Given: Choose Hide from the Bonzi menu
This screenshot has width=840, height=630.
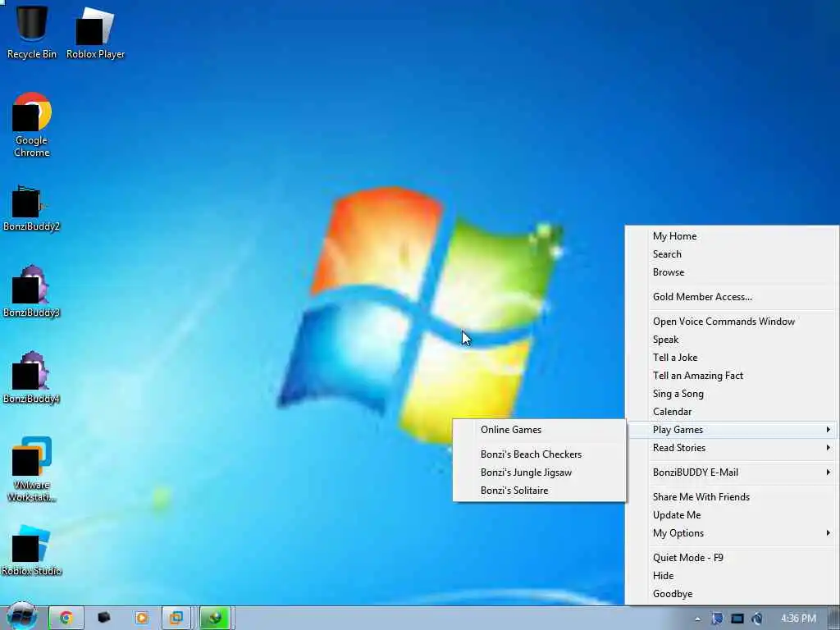Looking at the screenshot, I should point(732,576).
